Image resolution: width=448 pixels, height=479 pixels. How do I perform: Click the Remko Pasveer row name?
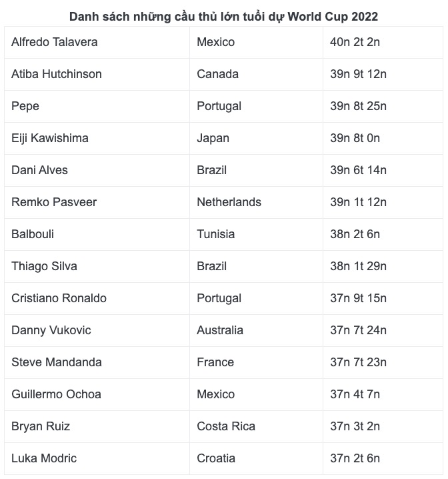[54, 202]
